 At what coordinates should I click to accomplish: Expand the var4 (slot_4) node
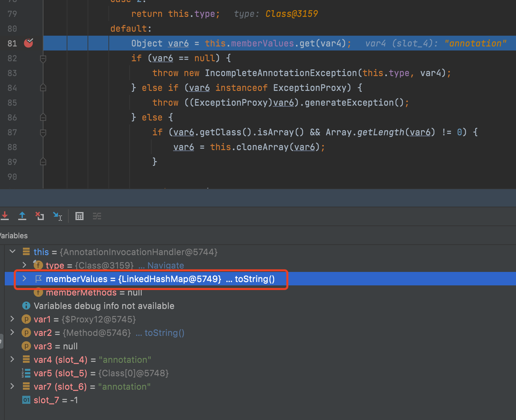coord(12,359)
